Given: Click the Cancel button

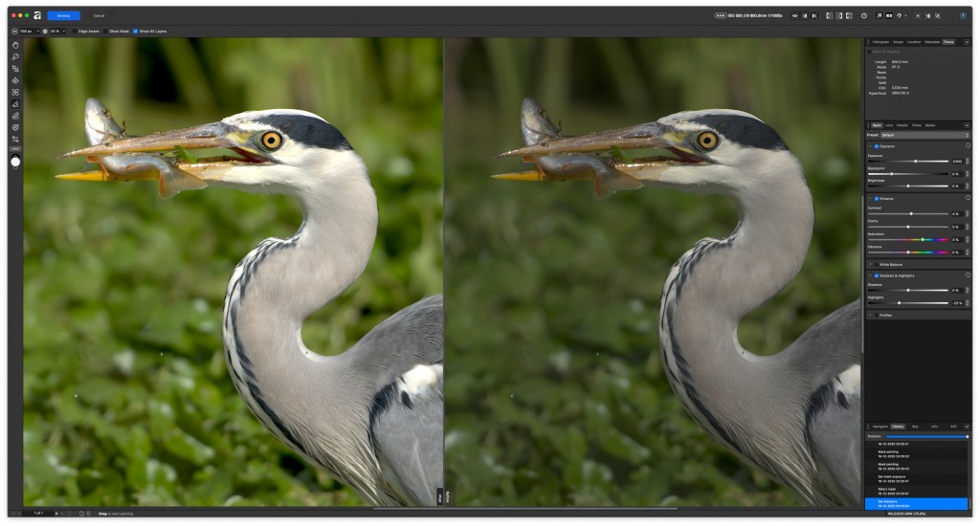Looking at the screenshot, I should tap(99, 15).
